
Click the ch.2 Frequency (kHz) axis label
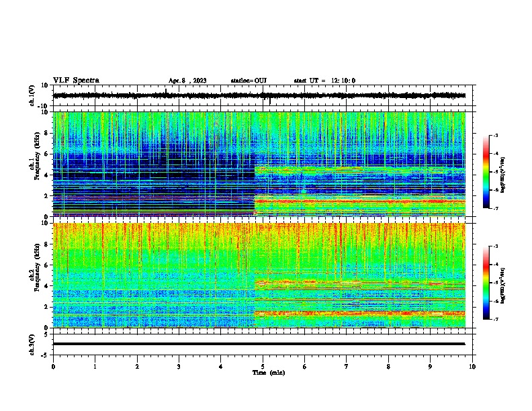35,267
